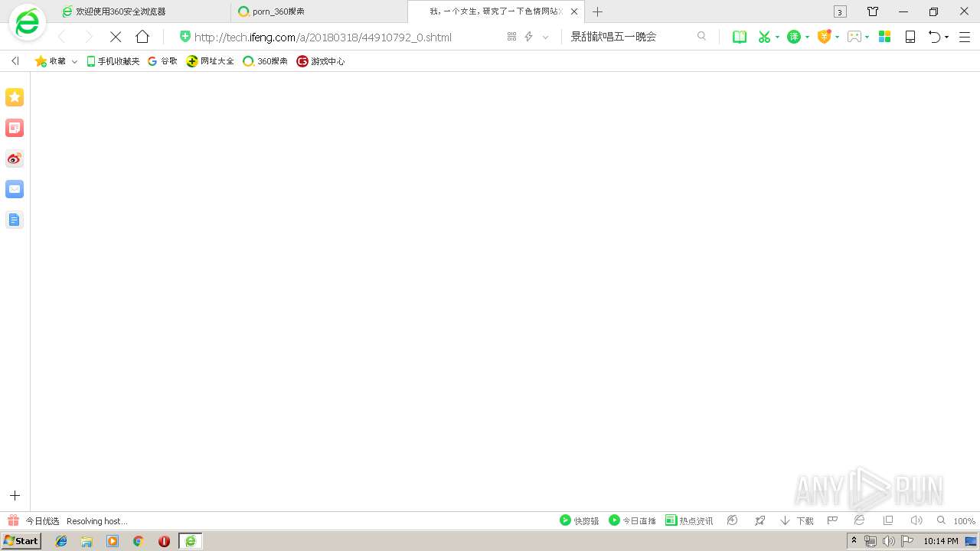This screenshot has width=980, height=551.
Task: Open the hamburger main menu
Action: pyautogui.click(x=965, y=37)
